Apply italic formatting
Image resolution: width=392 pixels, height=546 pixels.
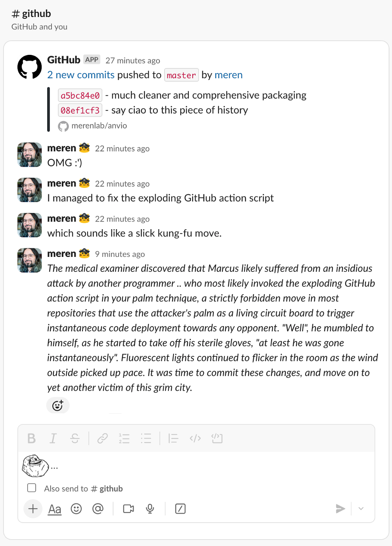(x=53, y=438)
